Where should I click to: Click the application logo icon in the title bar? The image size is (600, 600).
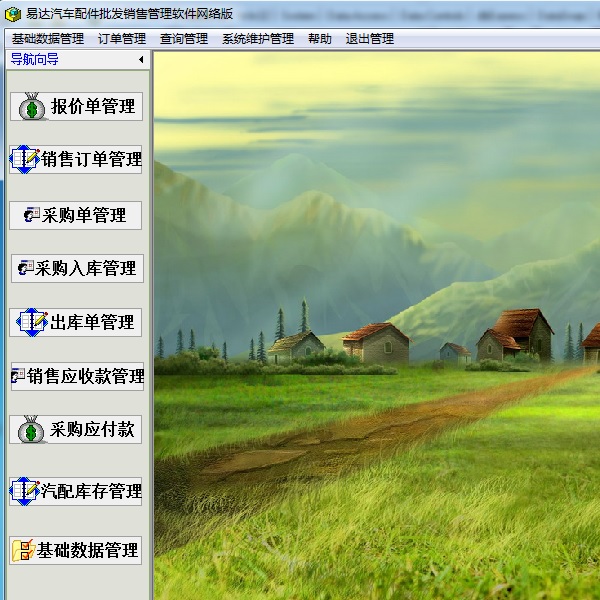pyautogui.click(x=13, y=14)
